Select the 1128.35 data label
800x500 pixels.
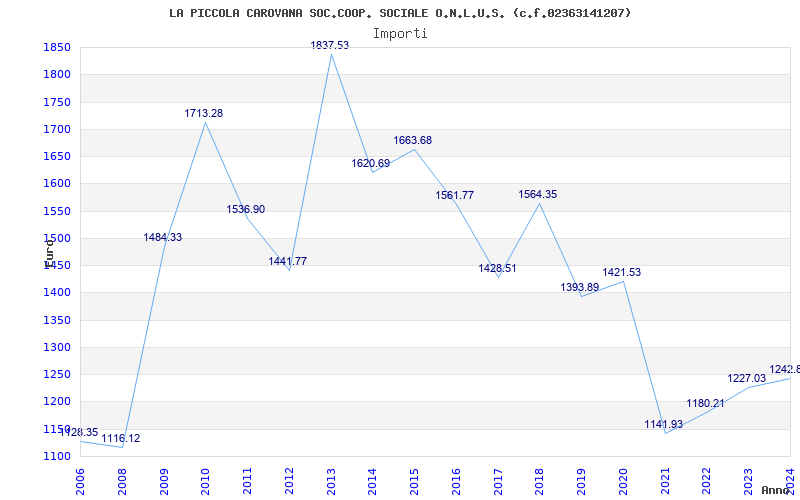tap(79, 433)
